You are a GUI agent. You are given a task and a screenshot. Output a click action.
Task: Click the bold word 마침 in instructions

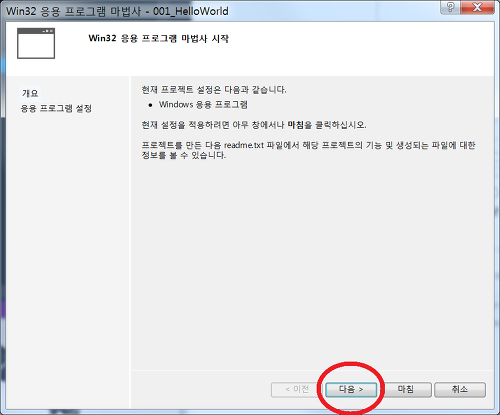coord(296,125)
